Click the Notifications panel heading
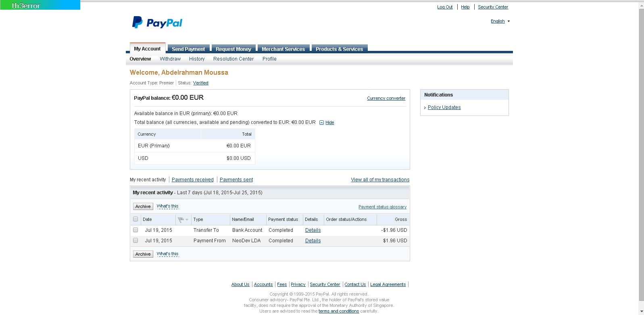The image size is (644, 315). pyautogui.click(x=438, y=95)
